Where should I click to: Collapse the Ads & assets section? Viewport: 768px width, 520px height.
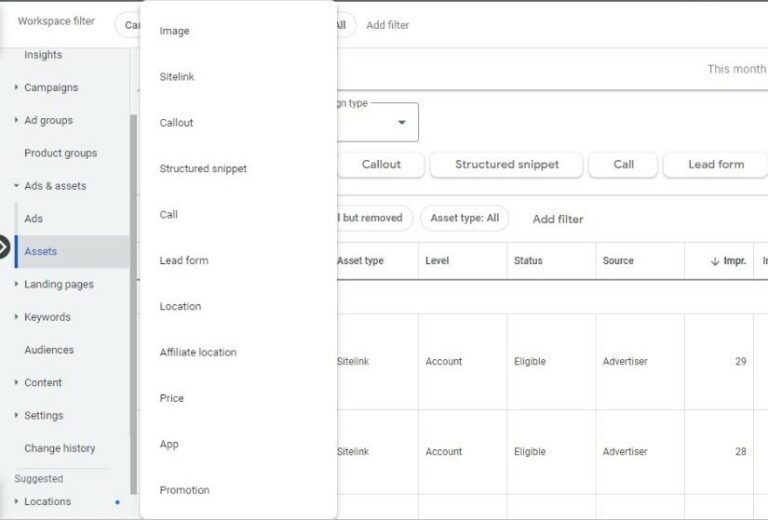[16, 186]
